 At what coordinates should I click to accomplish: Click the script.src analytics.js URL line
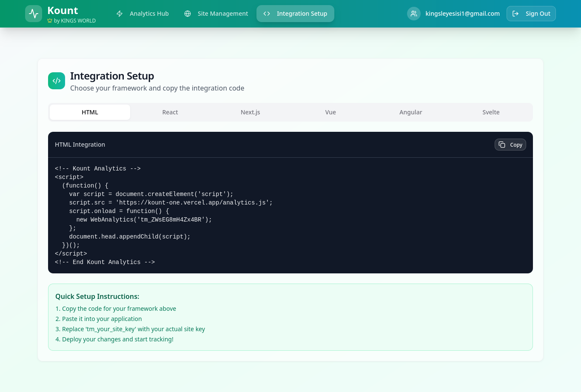pos(171,202)
